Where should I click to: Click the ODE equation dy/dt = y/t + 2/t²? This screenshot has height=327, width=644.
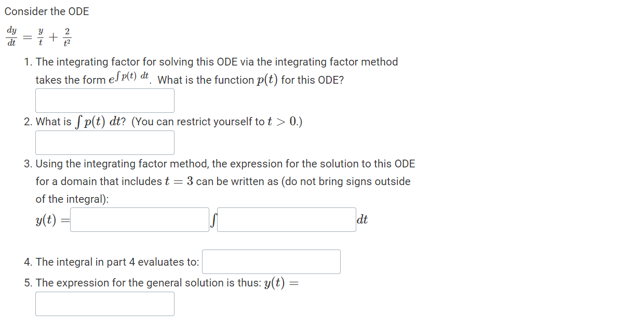[x=39, y=35]
